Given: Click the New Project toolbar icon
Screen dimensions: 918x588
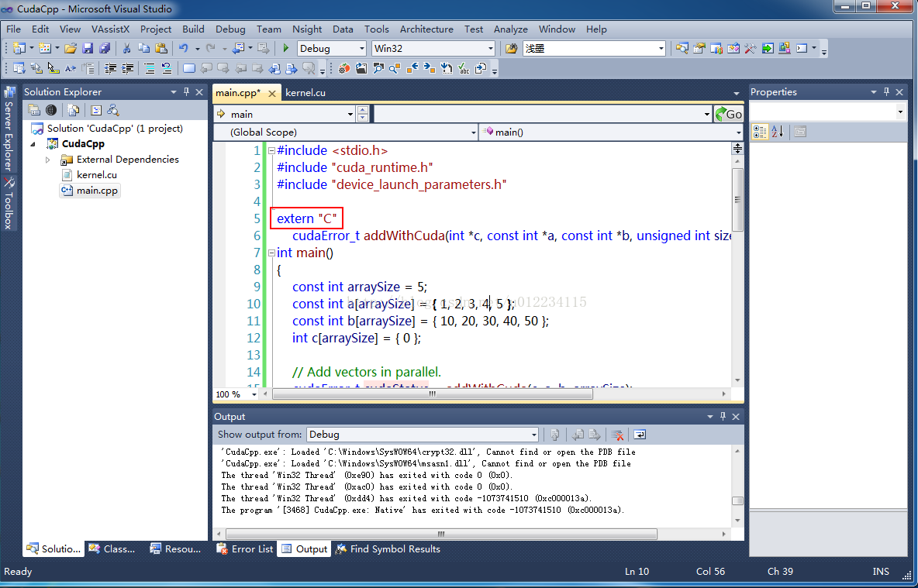Looking at the screenshot, I should (x=19, y=49).
